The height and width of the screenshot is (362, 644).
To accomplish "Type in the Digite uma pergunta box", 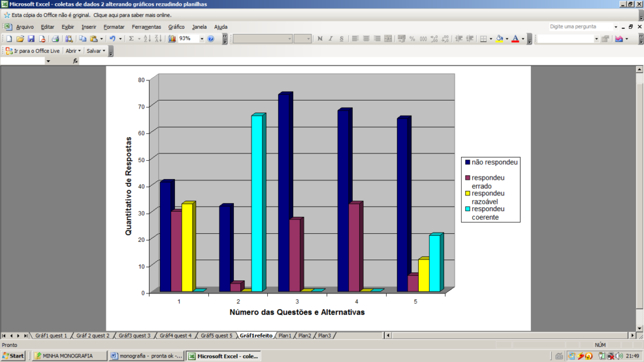I will click(580, 27).
